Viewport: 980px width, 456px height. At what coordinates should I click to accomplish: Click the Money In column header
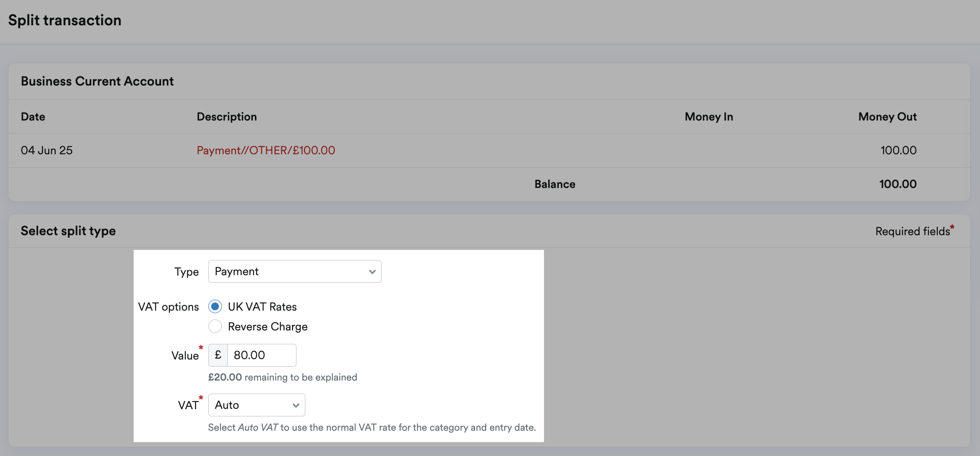[709, 117]
